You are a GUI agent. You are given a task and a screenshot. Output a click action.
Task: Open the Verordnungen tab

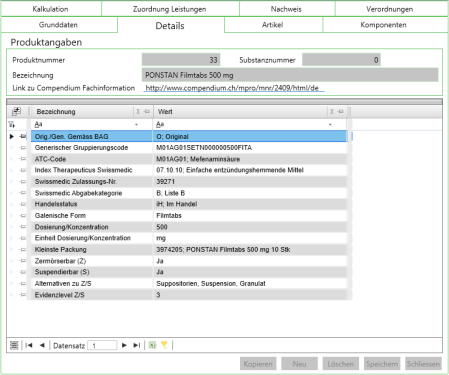(390, 9)
